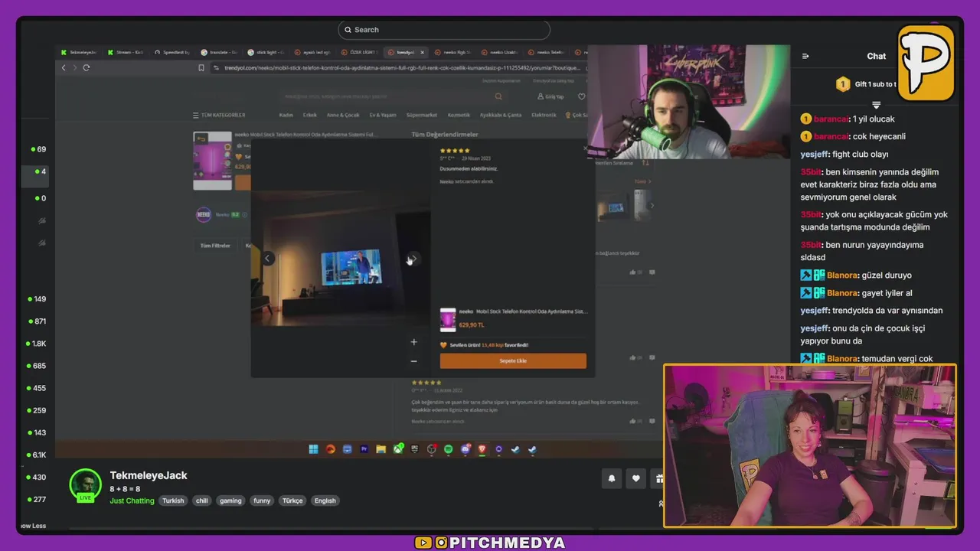This screenshot has height=551, width=980.
Task: Click the neeko seller logo
Action: [x=204, y=215]
